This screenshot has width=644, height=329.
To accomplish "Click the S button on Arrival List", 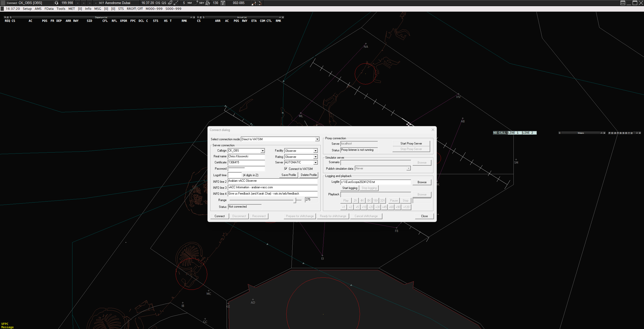I will pos(204,17).
